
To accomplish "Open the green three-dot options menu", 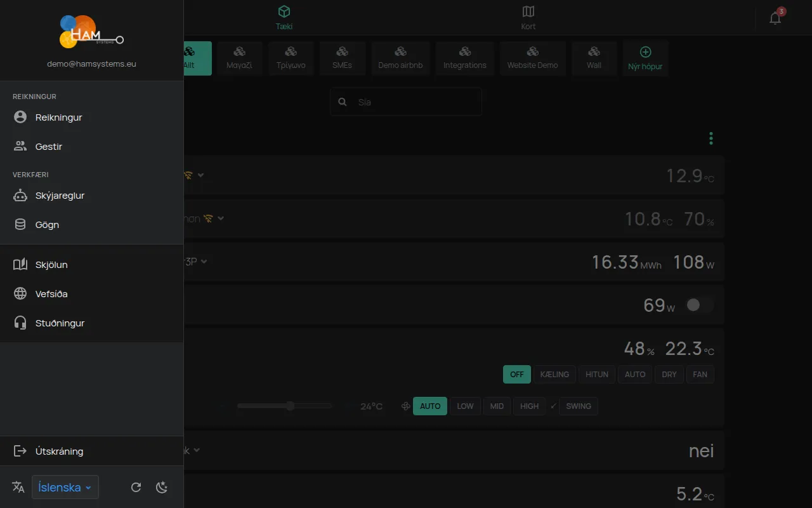I will (x=711, y=138).
